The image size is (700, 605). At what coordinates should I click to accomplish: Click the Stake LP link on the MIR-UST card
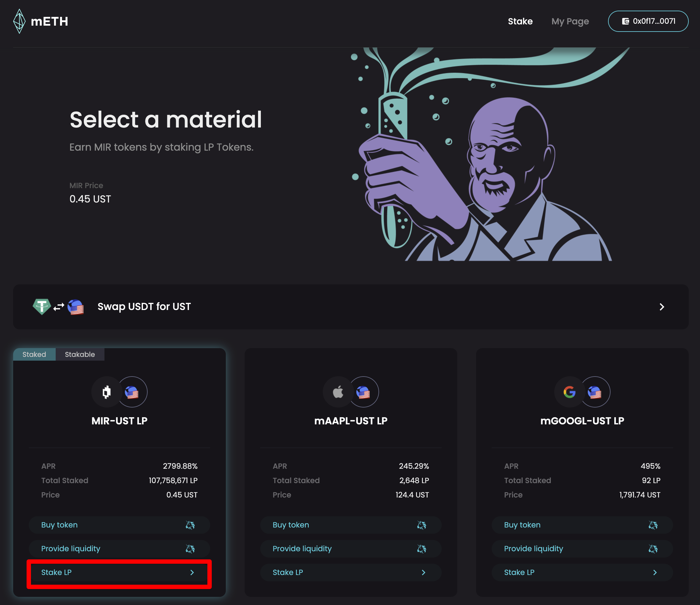click(56, 572)
